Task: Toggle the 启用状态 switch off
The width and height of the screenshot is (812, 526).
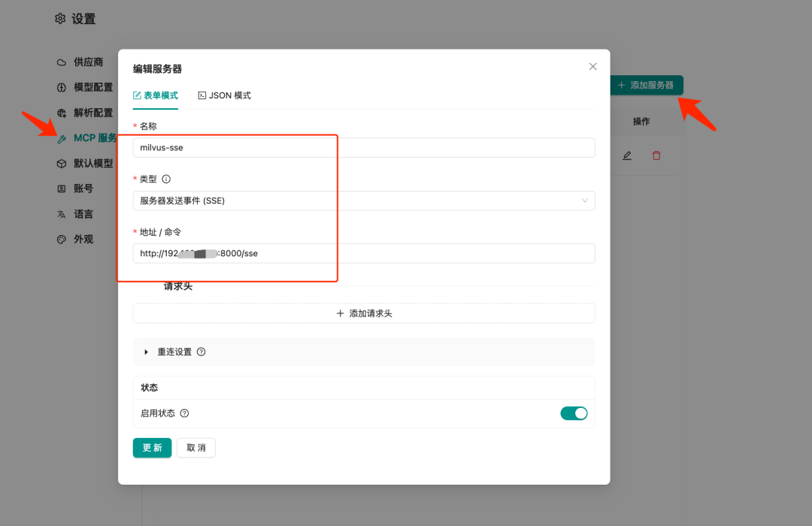Action: pos(574,413)
